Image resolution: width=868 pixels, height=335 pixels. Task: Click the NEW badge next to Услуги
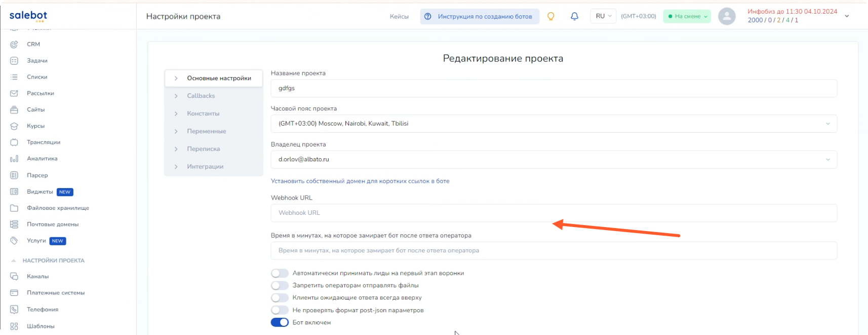pyautogui.click(x=58, y=241)
